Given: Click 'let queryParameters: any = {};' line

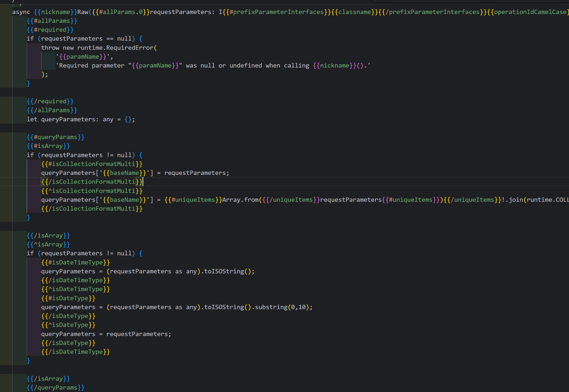Looking at the screenshot, I should coord(80,119).
